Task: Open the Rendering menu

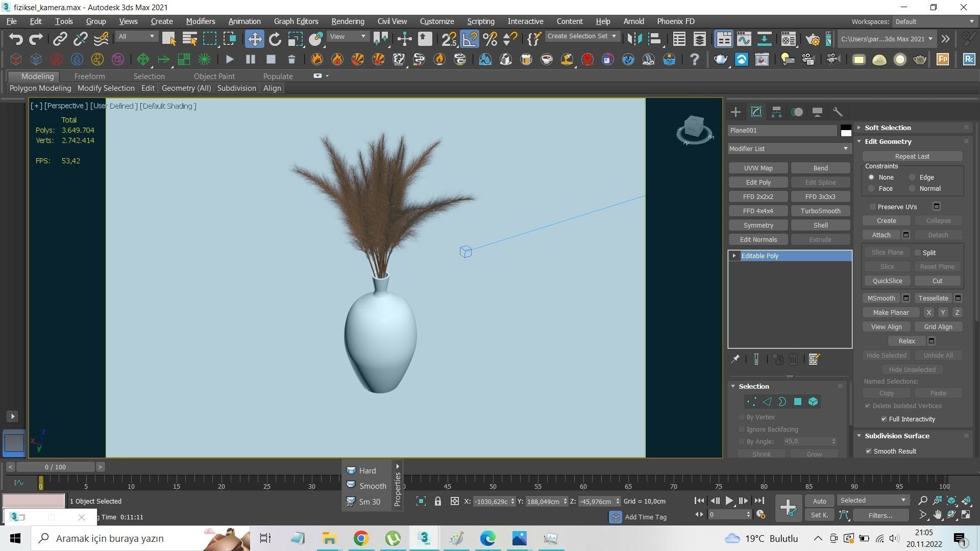Action: (x=348, y=21)
